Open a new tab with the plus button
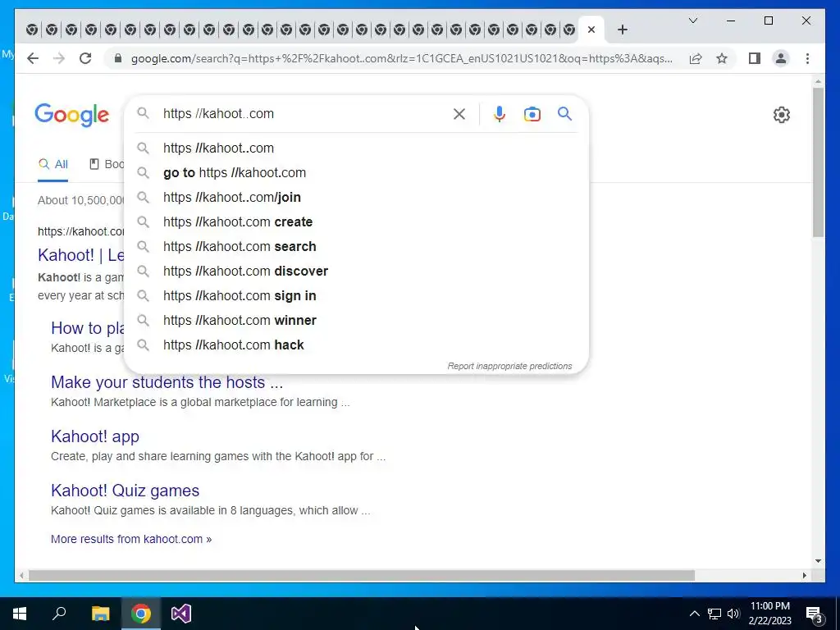 622,30
